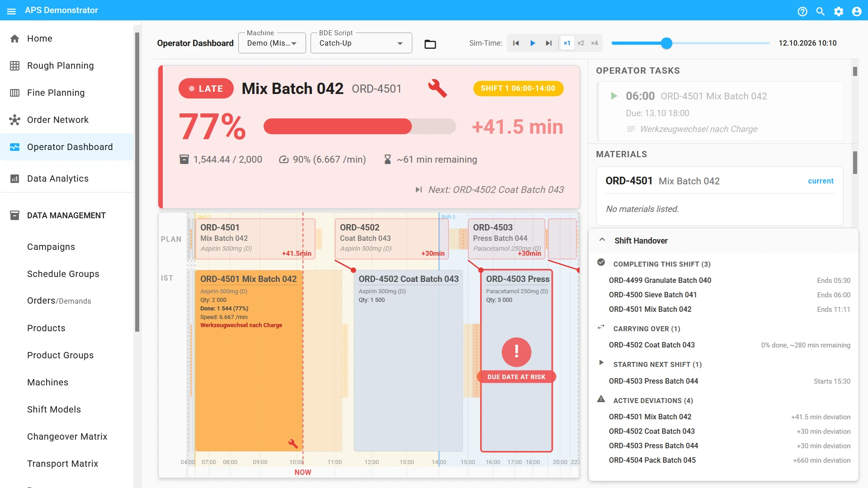Click the wrench icon in the IST Mix Batch block
This screenshot has height=488, width=868.
pos(293,444)
